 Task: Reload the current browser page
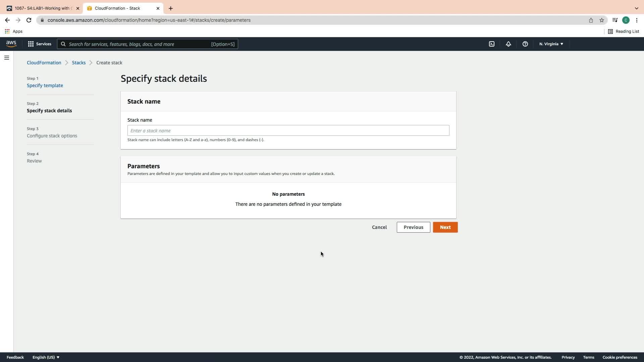coord(29,20)
